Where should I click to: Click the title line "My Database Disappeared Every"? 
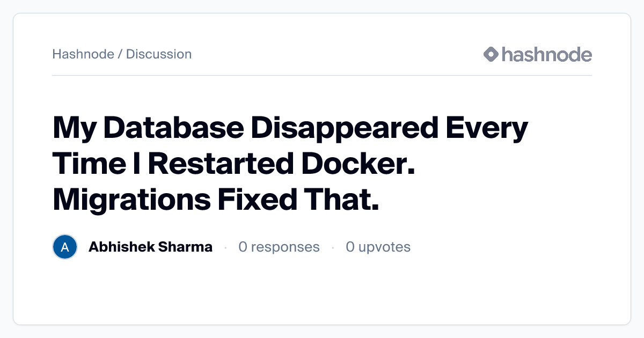coord(290,129)
